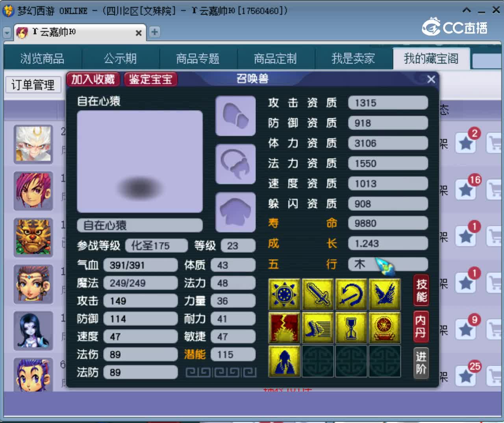Click the collar ring equipment slot icon

tap(235, 164)
